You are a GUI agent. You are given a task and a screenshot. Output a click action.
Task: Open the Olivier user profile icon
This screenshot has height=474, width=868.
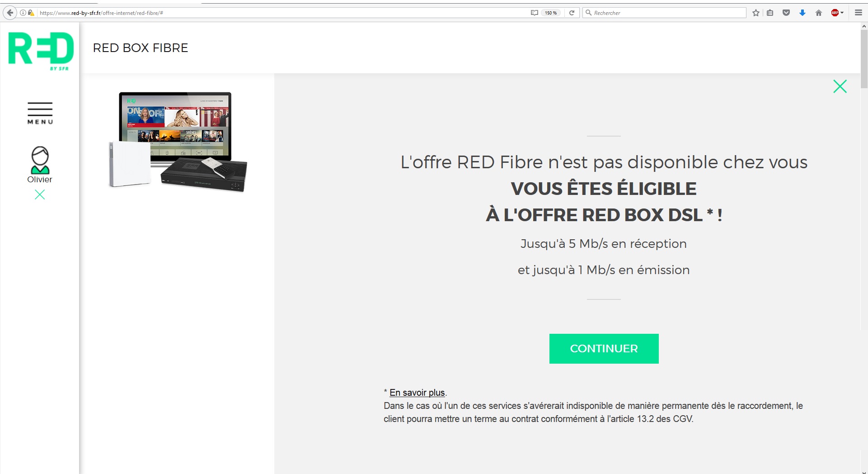pyautogui.click(x=40, y=160)
